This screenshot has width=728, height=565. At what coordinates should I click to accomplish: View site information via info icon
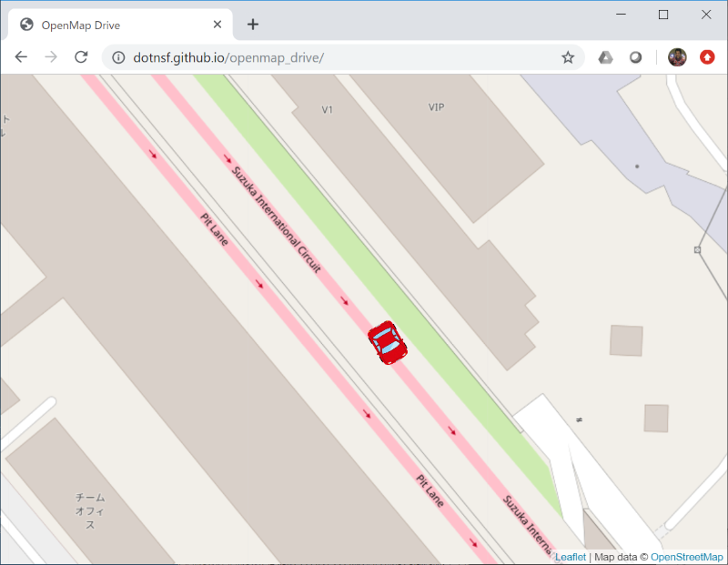[x=118, y=57]
